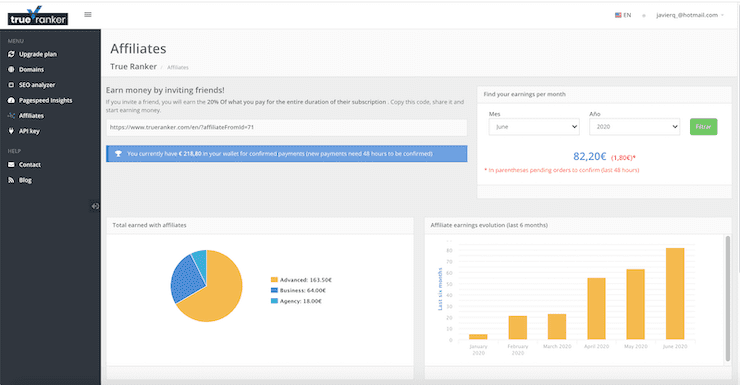740x385 pixels.
Task: Open SEO analyzer via its sidebar icon
Action: click(11, 85)
